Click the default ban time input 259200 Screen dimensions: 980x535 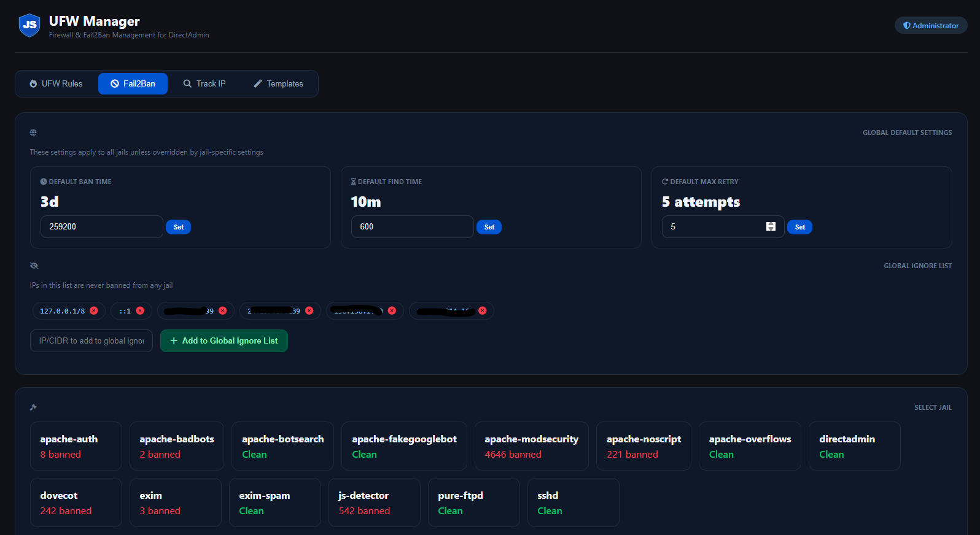click(101, 227)
